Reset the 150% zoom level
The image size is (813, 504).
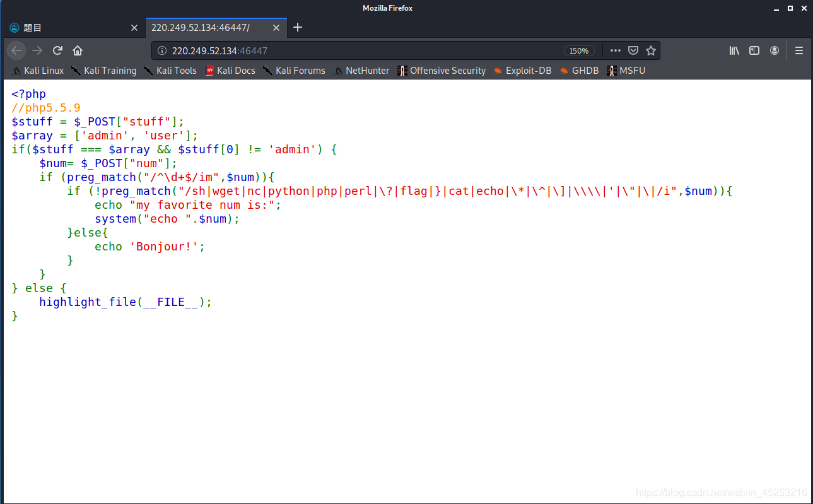(x=579, y=50)
